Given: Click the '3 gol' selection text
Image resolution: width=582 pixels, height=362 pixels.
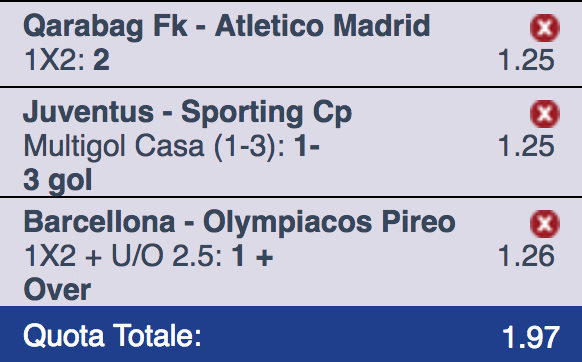Looking at the screenshot, I should pos(58,181).
